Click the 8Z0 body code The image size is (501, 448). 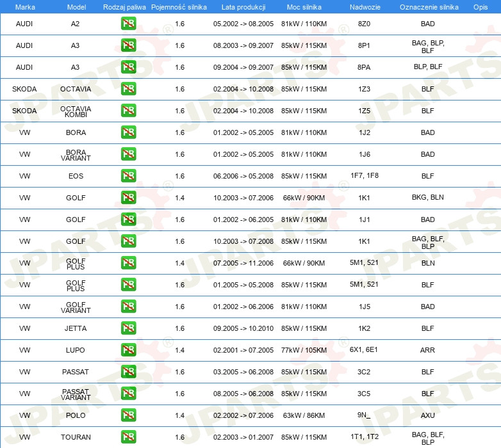365,24
